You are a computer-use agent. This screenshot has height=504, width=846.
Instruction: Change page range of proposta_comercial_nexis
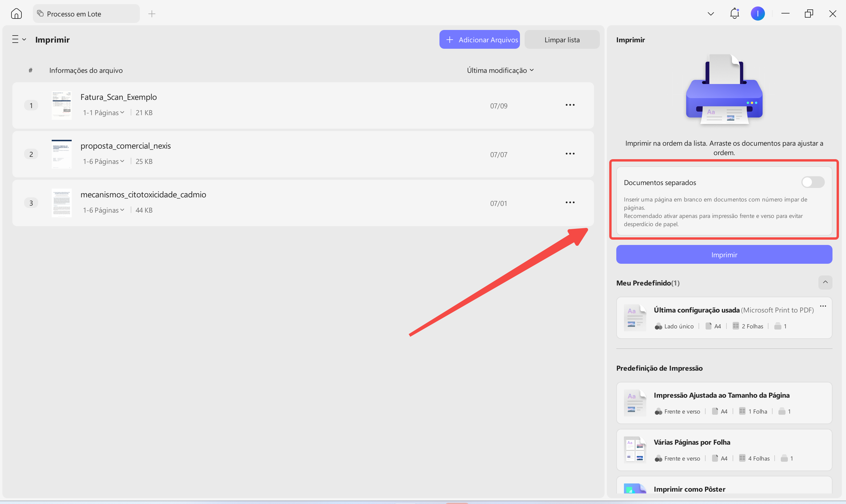pos(104,162)
